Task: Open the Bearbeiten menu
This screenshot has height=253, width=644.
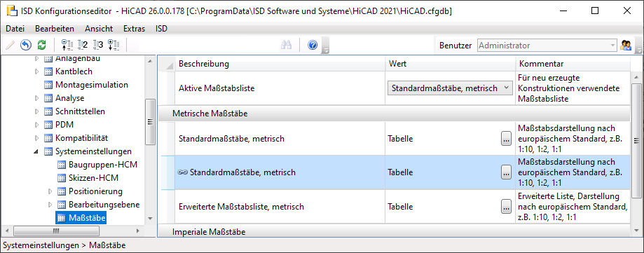Action: pos(55,29)
